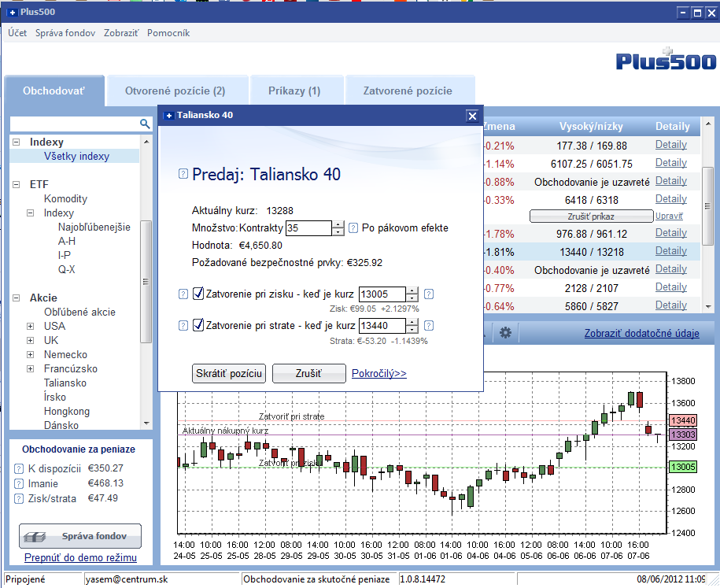
Task: Toggle Zatvorenie pri zisku checkbox
Action: coord(198,294)
